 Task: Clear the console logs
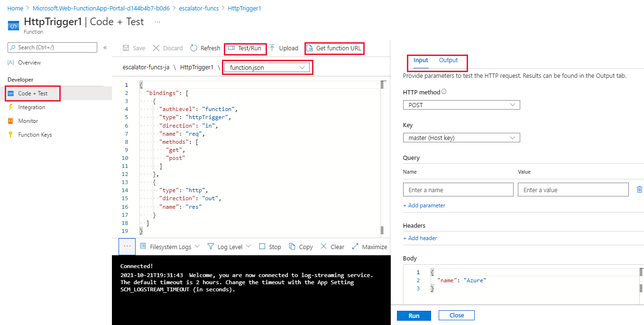[x=332, y=246]
